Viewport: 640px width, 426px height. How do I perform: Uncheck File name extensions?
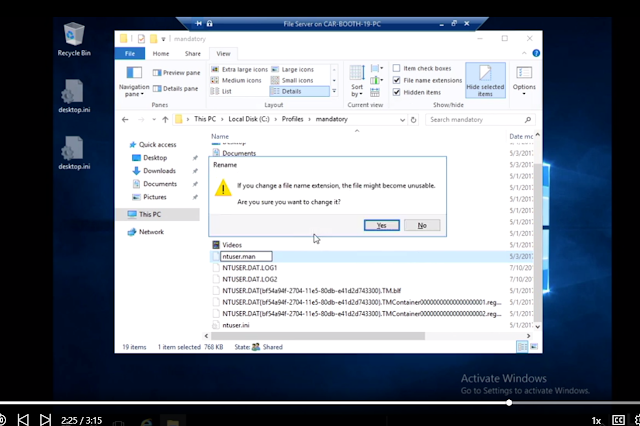(427, 80)
